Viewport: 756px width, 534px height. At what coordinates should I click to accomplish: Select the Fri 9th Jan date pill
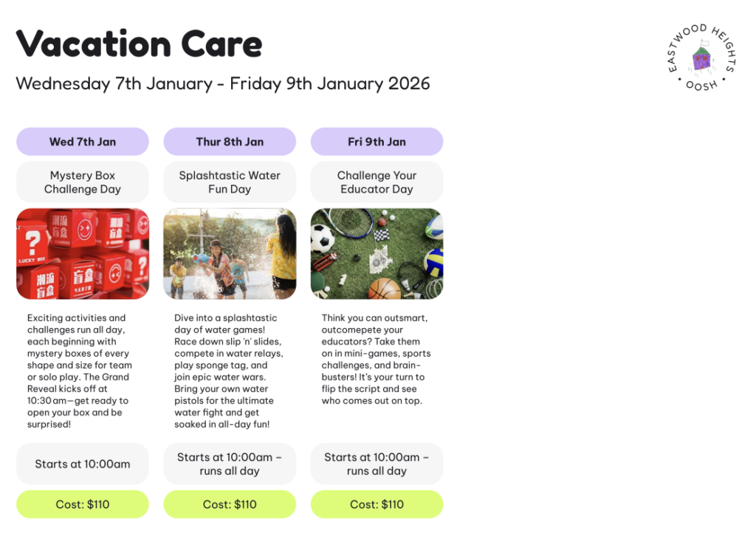pyautogui.click(x=377, y=142)
